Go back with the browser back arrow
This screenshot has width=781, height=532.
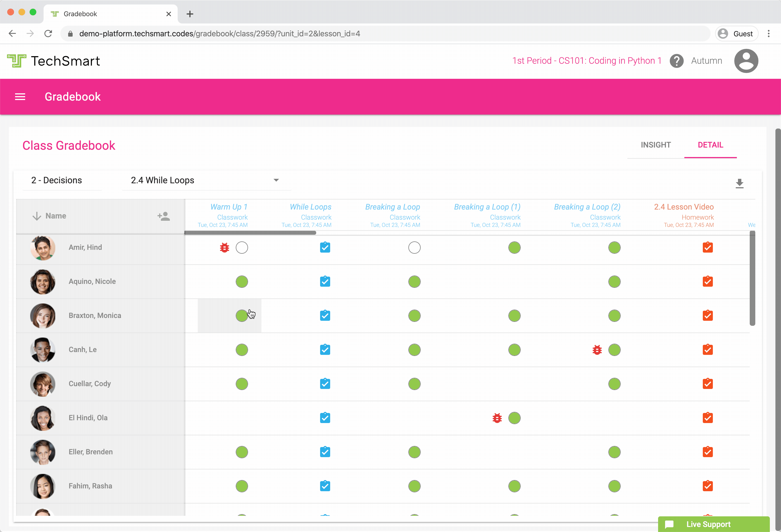click(x=13, y=34)
